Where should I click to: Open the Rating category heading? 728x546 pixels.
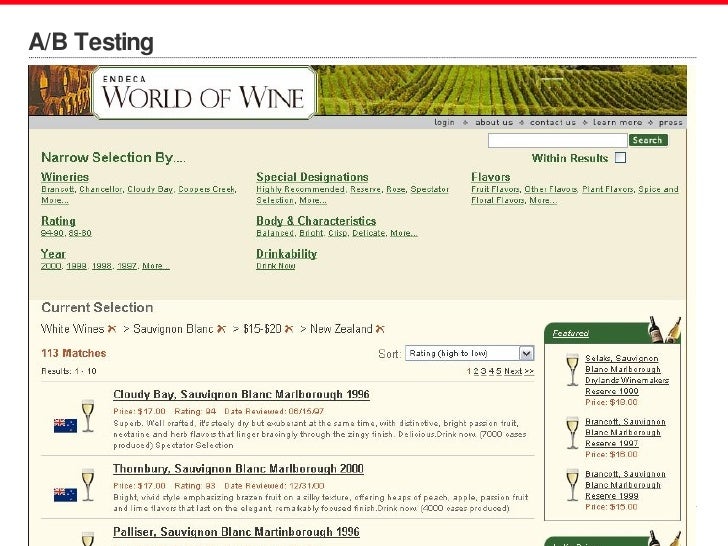pos(58,221)
